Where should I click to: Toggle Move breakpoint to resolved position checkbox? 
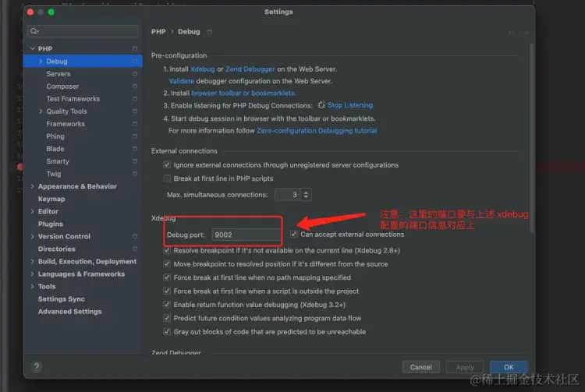click(167, 264)
